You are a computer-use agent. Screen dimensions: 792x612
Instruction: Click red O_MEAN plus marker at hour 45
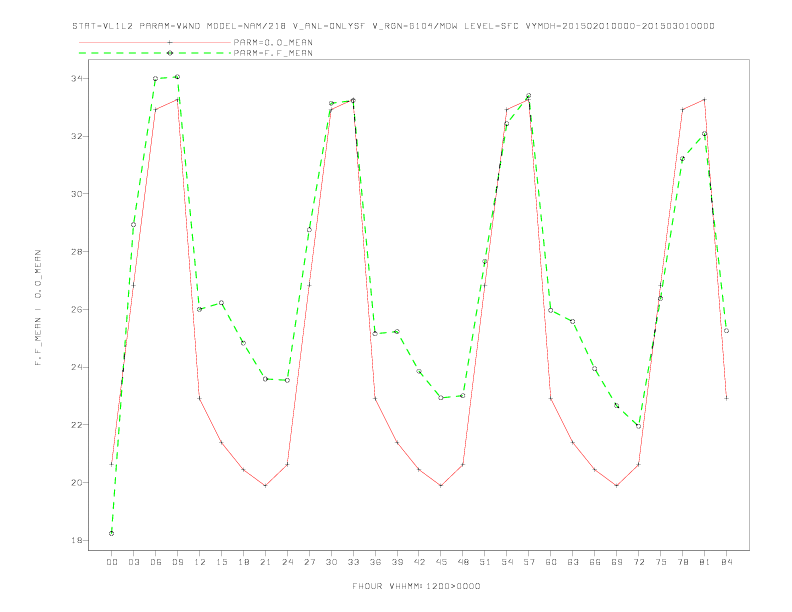click(x=441, y=486)
